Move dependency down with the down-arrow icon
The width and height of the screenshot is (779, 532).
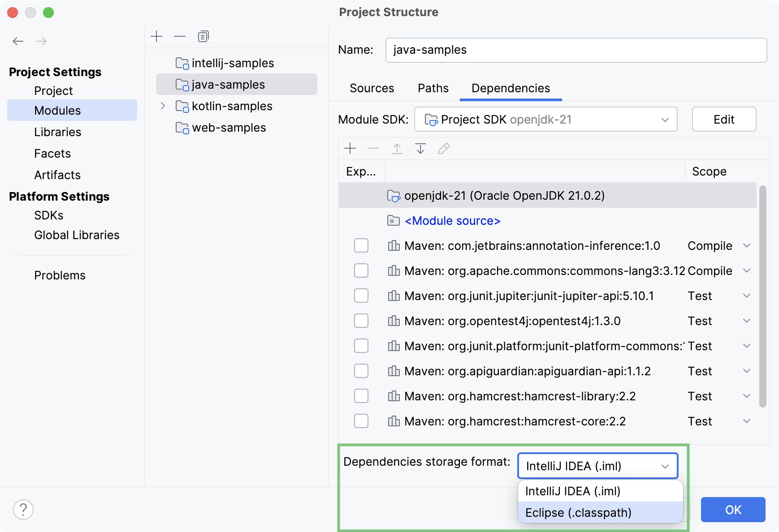click(420, 148)
